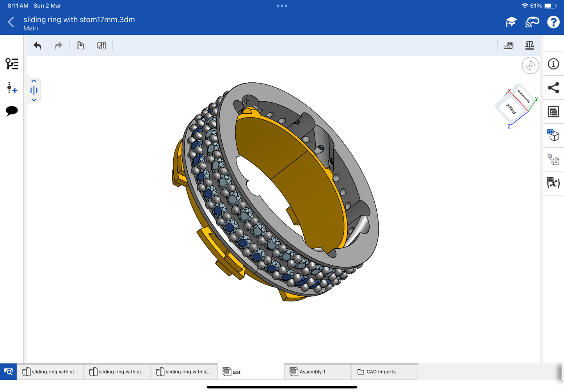Collapse feature list handle downward chevron
Viewport: 564px width, 392px height.
[34, 100]
